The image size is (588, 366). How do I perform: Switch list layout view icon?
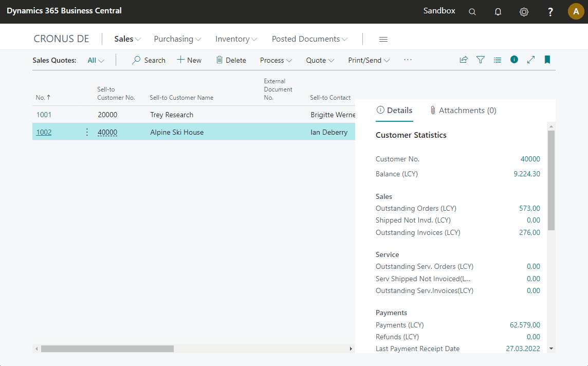[x=497, y=60]
